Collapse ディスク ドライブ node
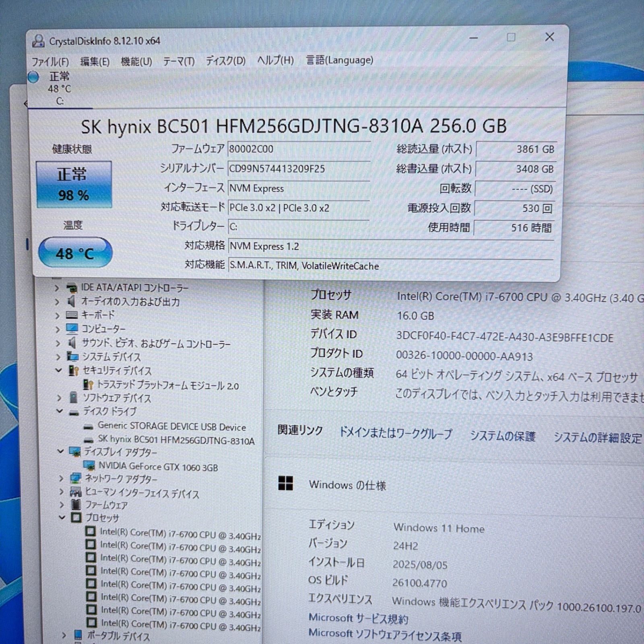 tap(60, 411)
